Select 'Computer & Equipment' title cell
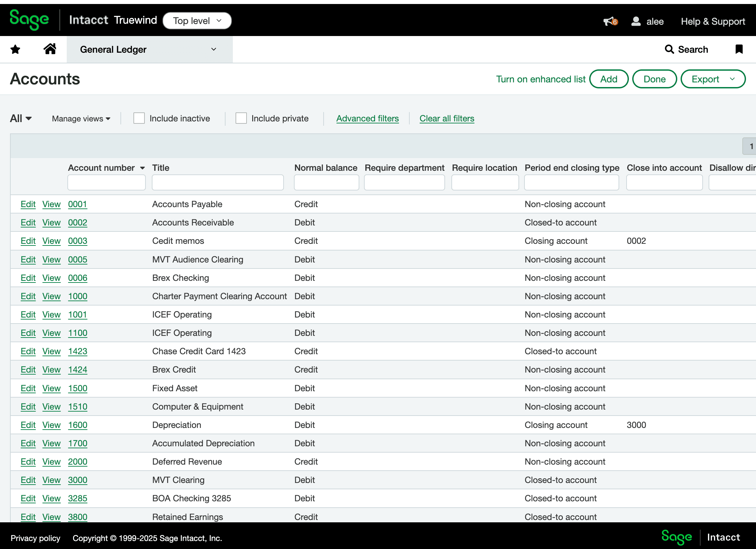This screenshot has width=756, height=549. [198, 407]
